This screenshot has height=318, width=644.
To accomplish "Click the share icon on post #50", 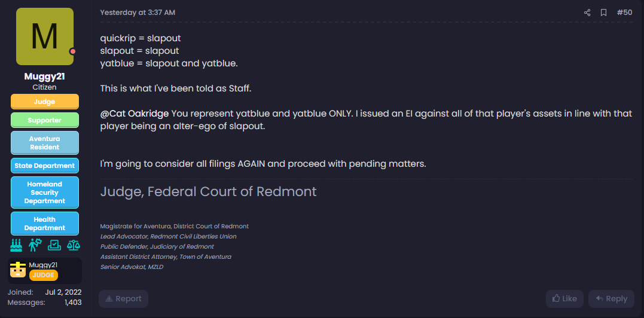I will click(587, 13).
